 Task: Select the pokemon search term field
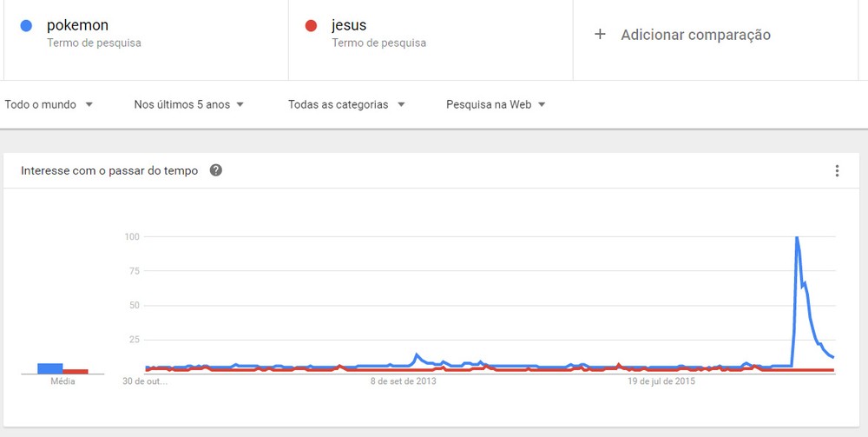click(x=78, y=26)
